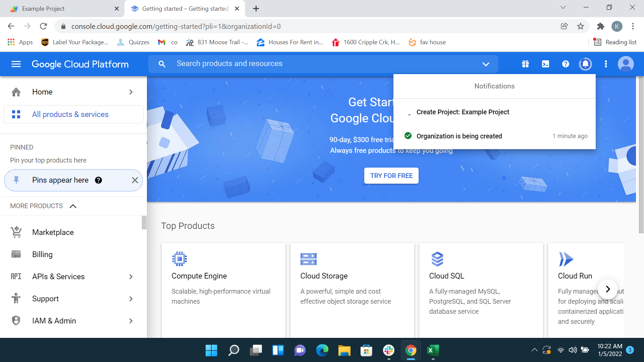Image resolution: width=644 pixels, height=362 pixels.
Task: Click the sidebar scrollbar thumb
Action: (144, 223)
